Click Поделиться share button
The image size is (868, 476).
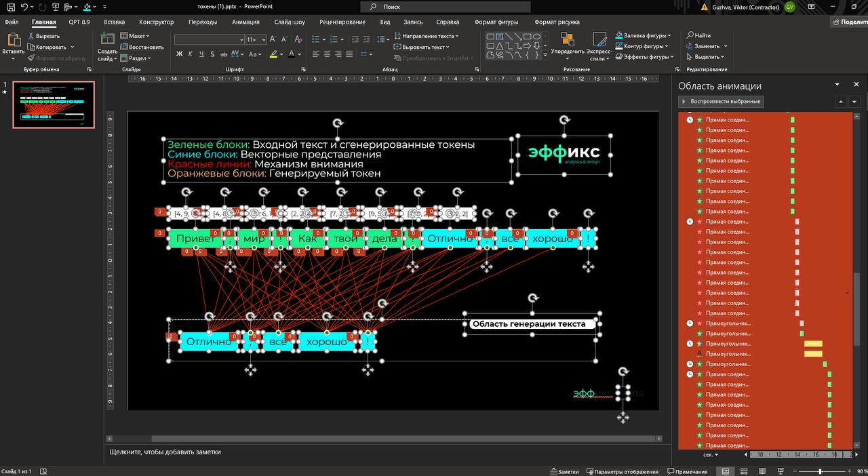[849, 22]
